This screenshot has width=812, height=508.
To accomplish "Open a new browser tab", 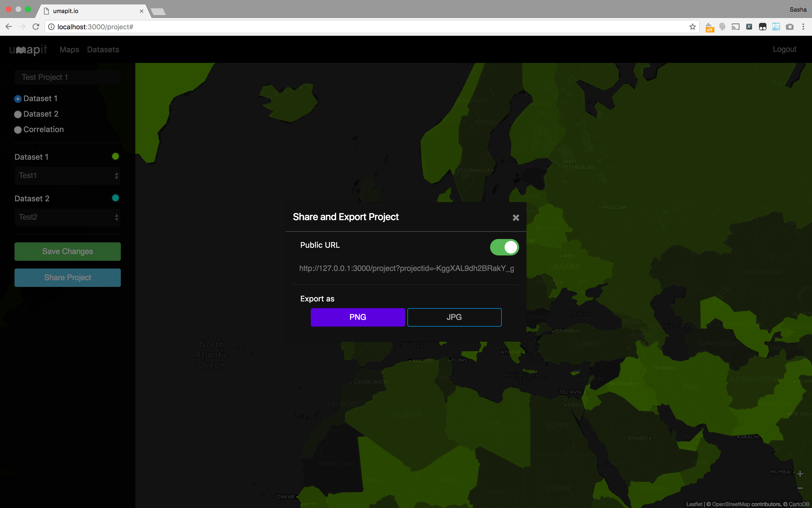I will 158,12.
